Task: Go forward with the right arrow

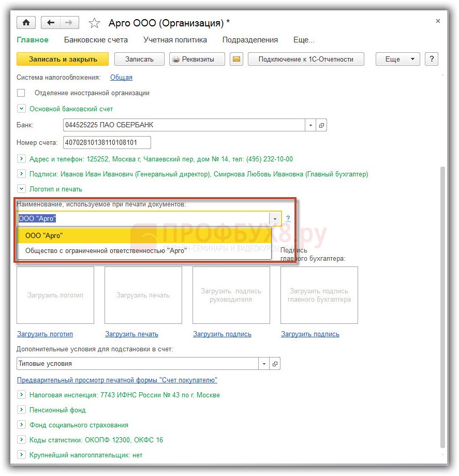Action: pyautogui.click(x=69, y=23)
